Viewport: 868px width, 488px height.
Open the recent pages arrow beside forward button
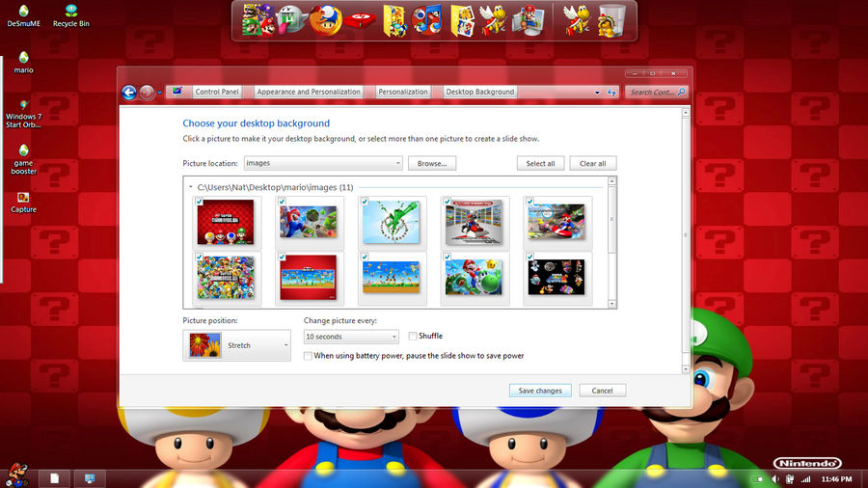point(159,93)
